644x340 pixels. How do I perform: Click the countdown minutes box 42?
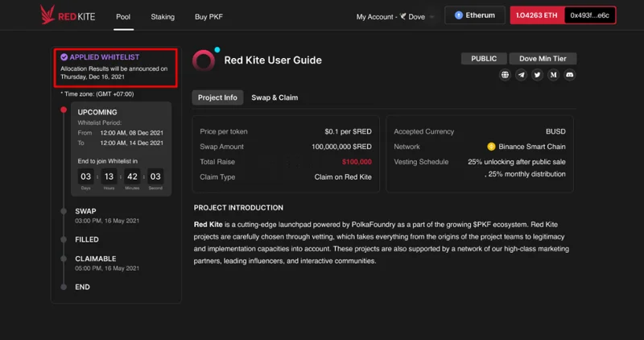(x=132, y=176)
